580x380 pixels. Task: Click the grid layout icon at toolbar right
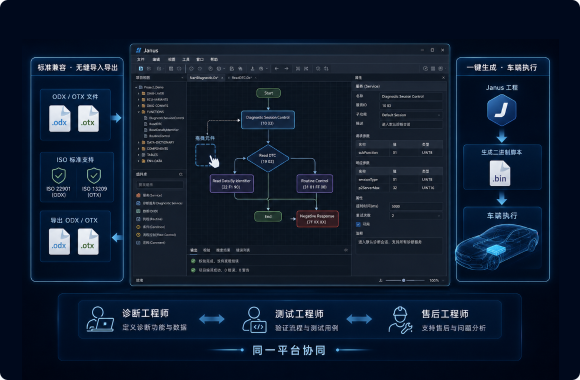[x=433, y=68]
